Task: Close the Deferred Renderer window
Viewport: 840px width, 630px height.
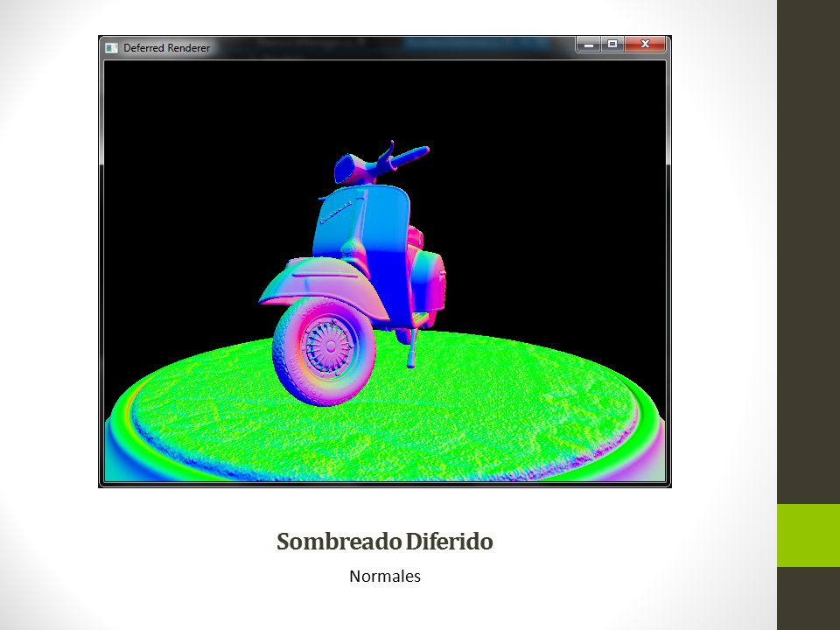Action: pyautogui.click(x=645, y=45)
